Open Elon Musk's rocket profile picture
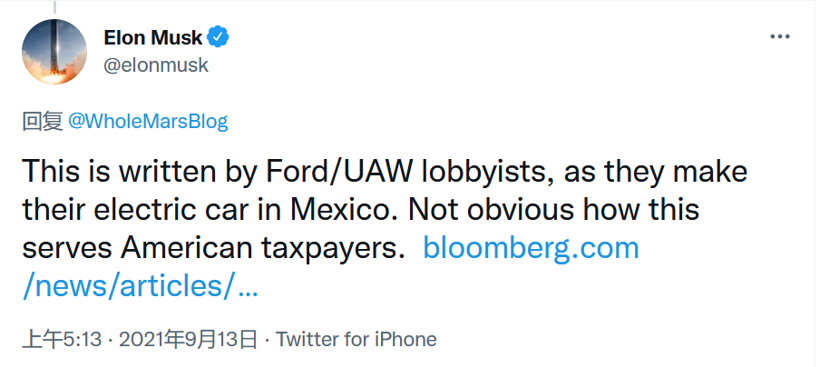The width and height of the screenshot is (820, 367). (54, 52)
